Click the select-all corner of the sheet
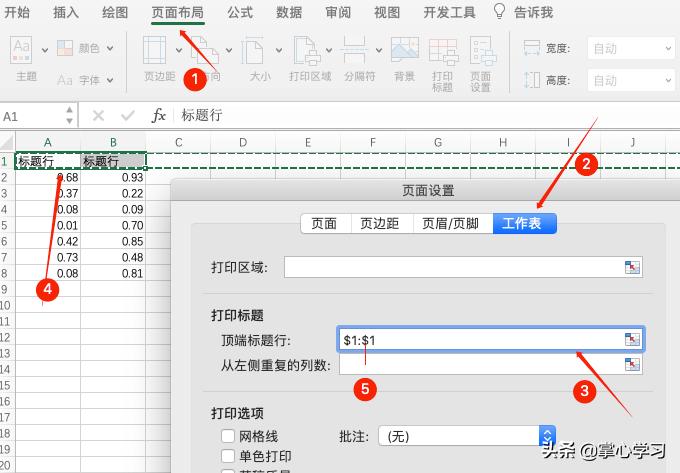Image resolution: width=680 pixels, height=473 pixels. [x=7, y=142]
